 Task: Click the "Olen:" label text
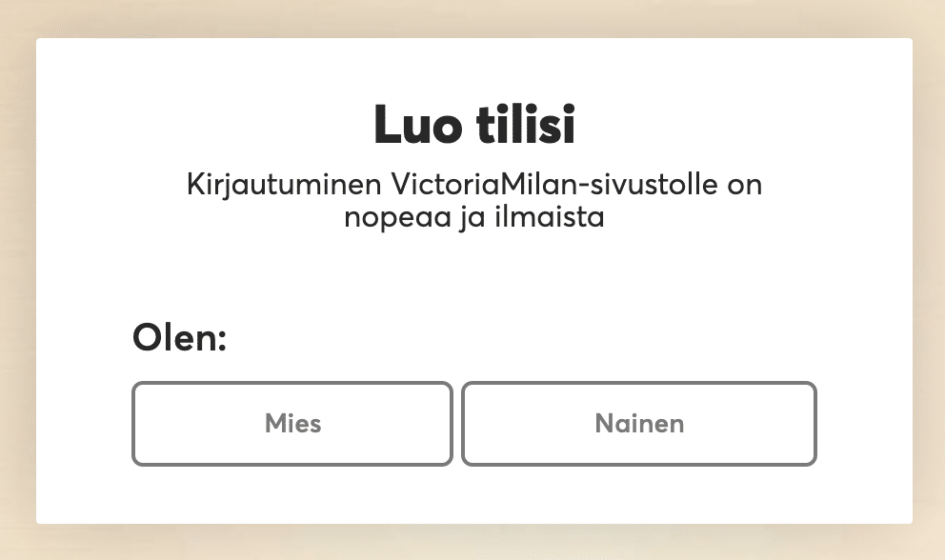pos(179,337)
